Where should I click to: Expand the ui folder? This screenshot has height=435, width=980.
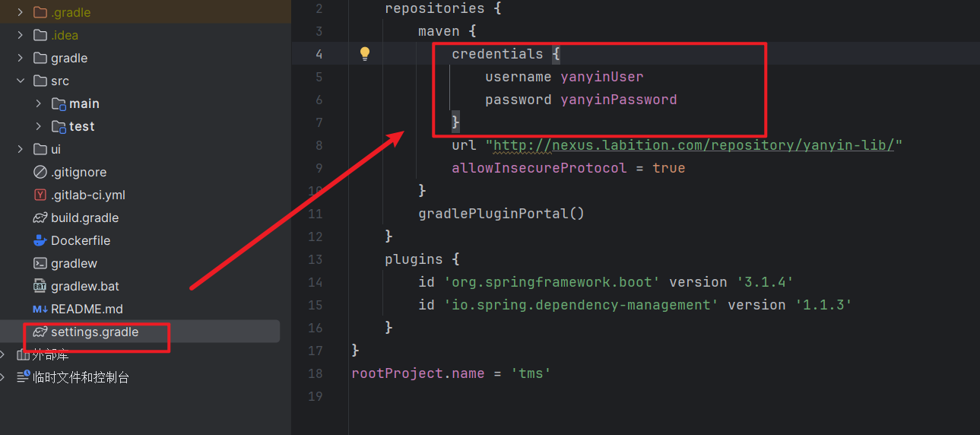(x=21, y=149)
